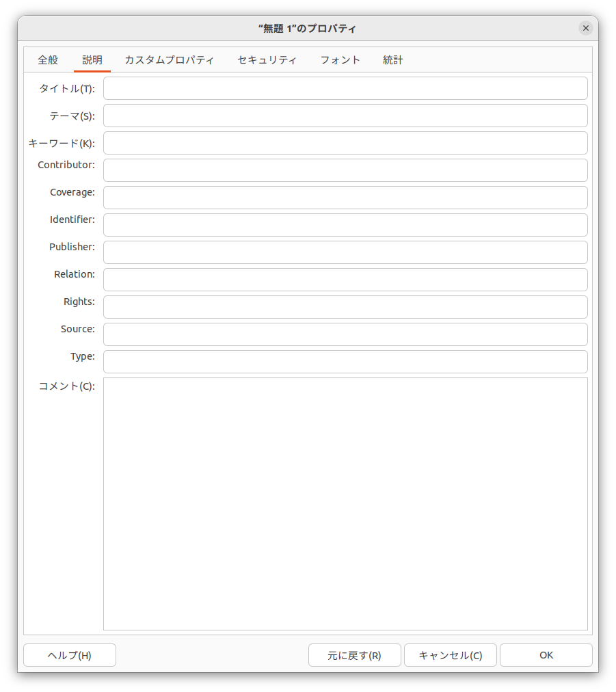Click the Publisher text field

pyautogui.click(x=345, y=252)
